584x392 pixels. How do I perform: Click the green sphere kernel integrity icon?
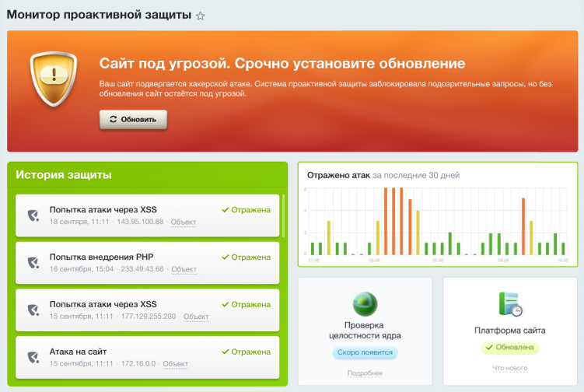point(365,303)
